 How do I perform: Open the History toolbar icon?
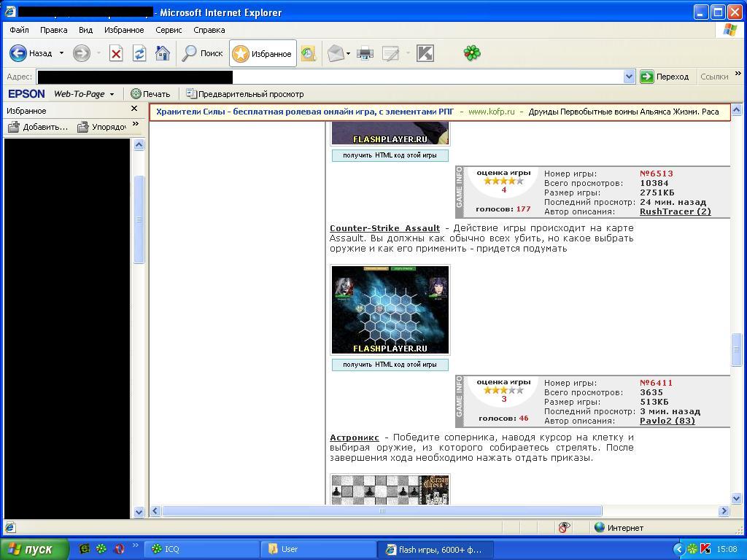click(308, 53)
